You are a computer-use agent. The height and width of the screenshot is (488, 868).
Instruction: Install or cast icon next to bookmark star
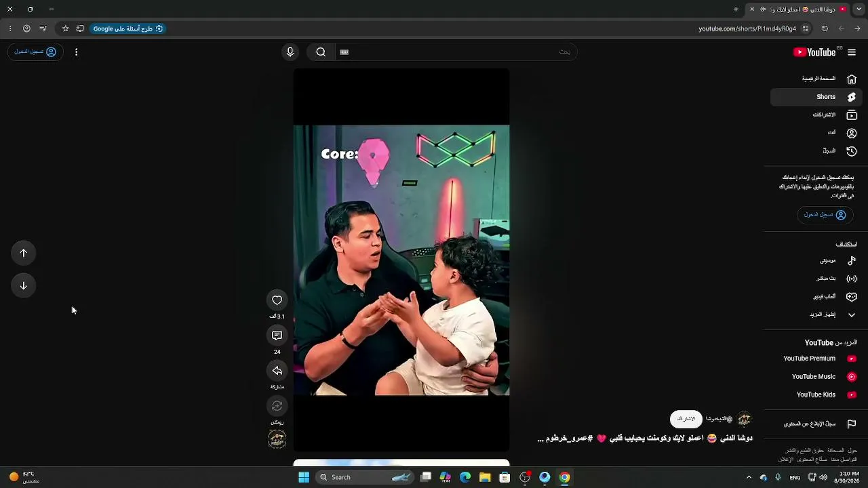pos(80,28)
